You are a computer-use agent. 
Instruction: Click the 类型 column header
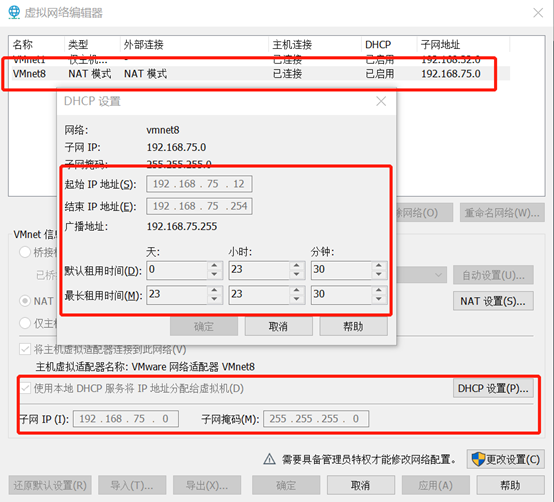coord(78,45)
